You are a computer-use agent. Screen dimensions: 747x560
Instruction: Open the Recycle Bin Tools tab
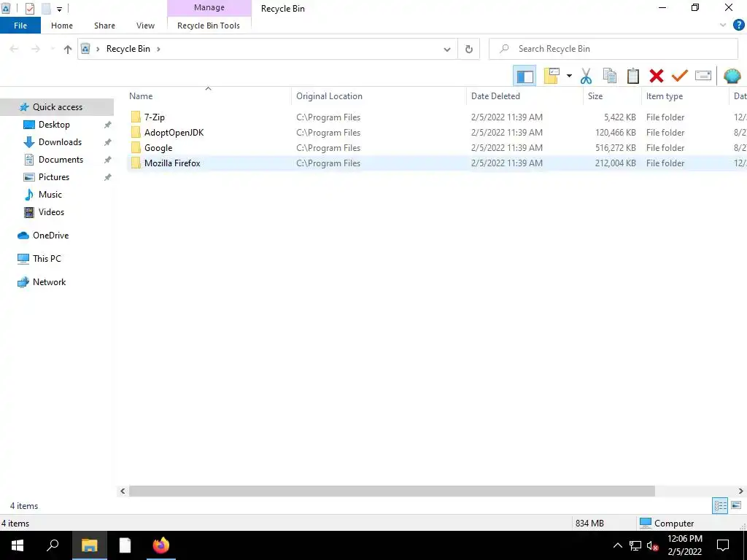click(209, 26)
